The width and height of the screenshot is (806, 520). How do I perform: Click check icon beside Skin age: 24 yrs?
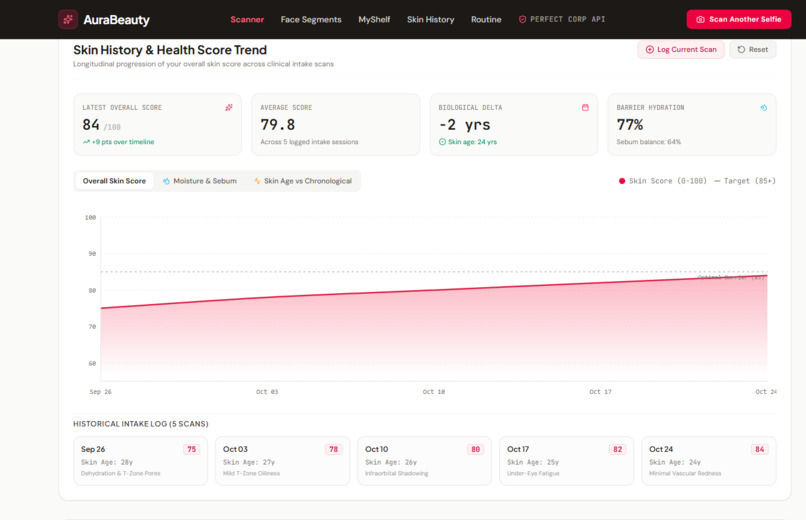[x=442, y=142]
